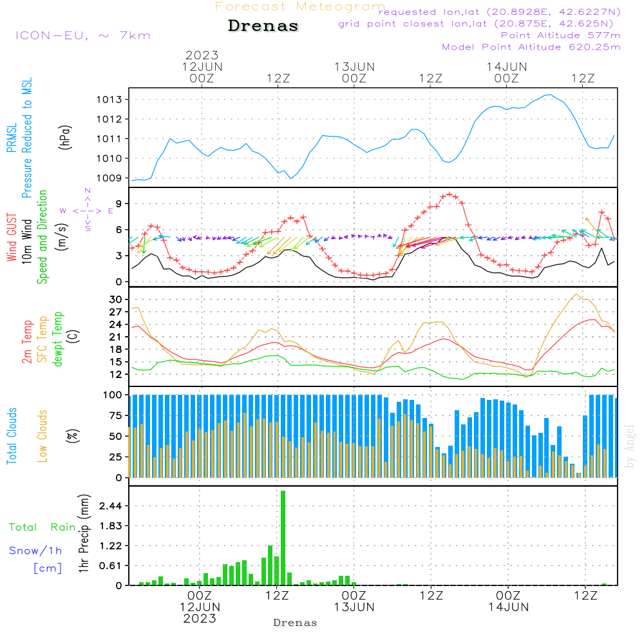Select the '9' wind speed axis value
Image resolution: width=644 pixels, height=644 pixels.
(x=118, y=204)
